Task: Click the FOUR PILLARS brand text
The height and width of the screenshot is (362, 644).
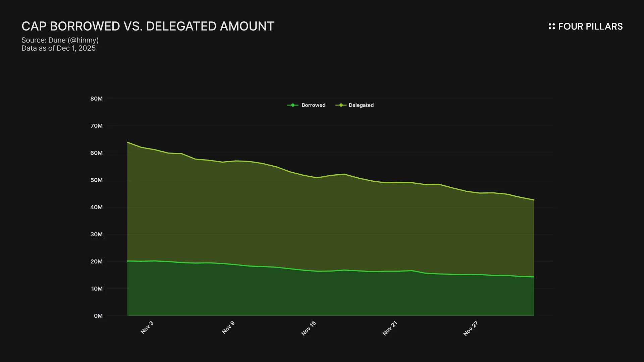Action: pyautogui.click(x=590, y=26)
